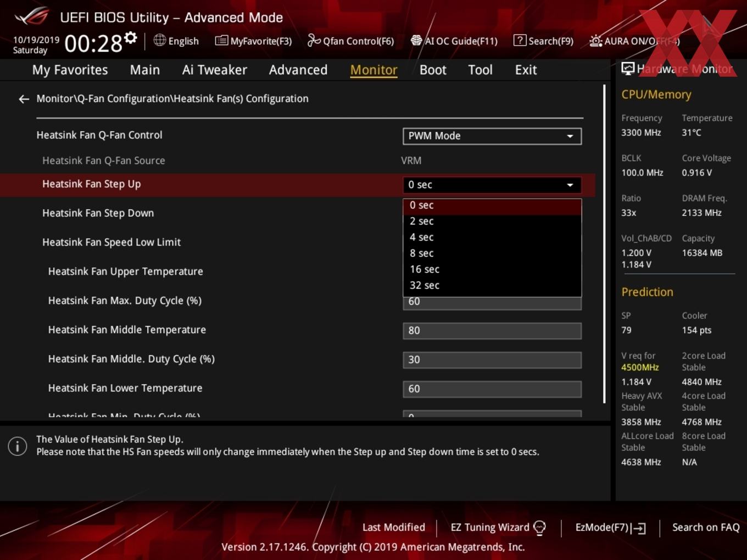Edit Heatsink Fan Middle Temperature value 80
747x560 pixels.
coord(492,331)
